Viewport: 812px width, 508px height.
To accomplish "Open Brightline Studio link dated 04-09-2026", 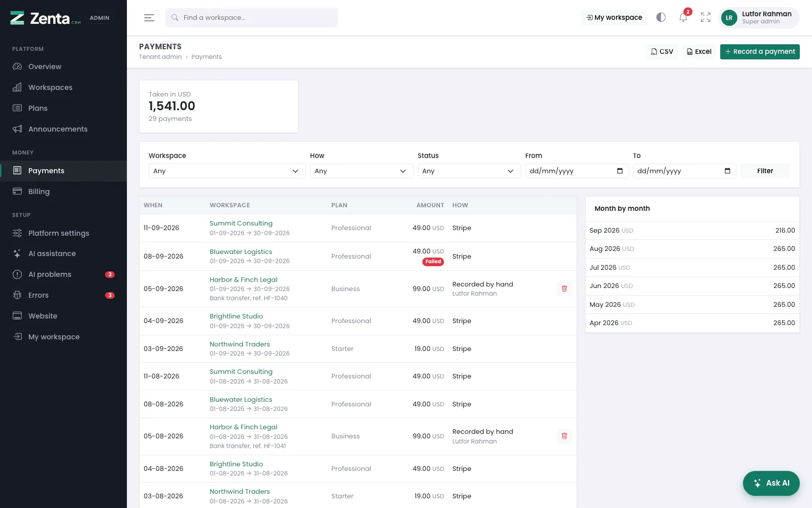I will 236,316.
